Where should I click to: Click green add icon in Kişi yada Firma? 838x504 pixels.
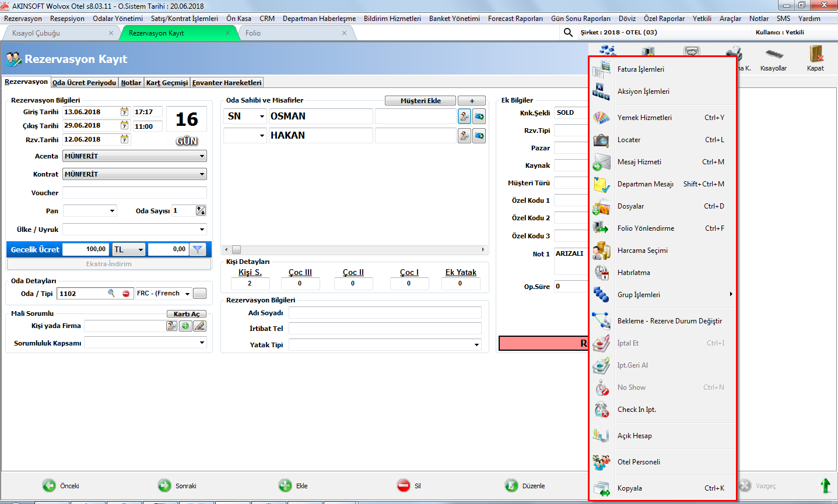pyautogui.click(x=185, y=326)
